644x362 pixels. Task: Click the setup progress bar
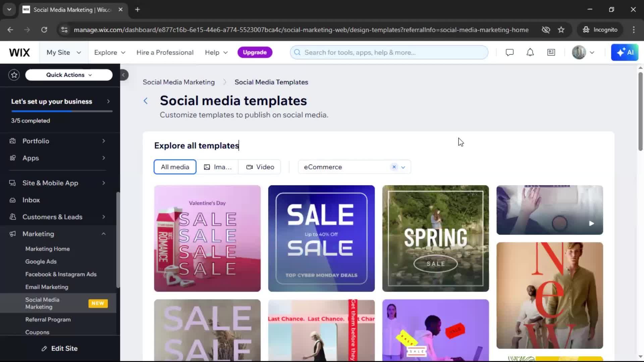pos(62,111)
